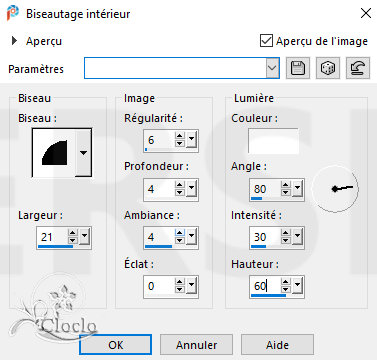
Task: Randomize parameters with the dice icon
Action: tap(328, 68)
